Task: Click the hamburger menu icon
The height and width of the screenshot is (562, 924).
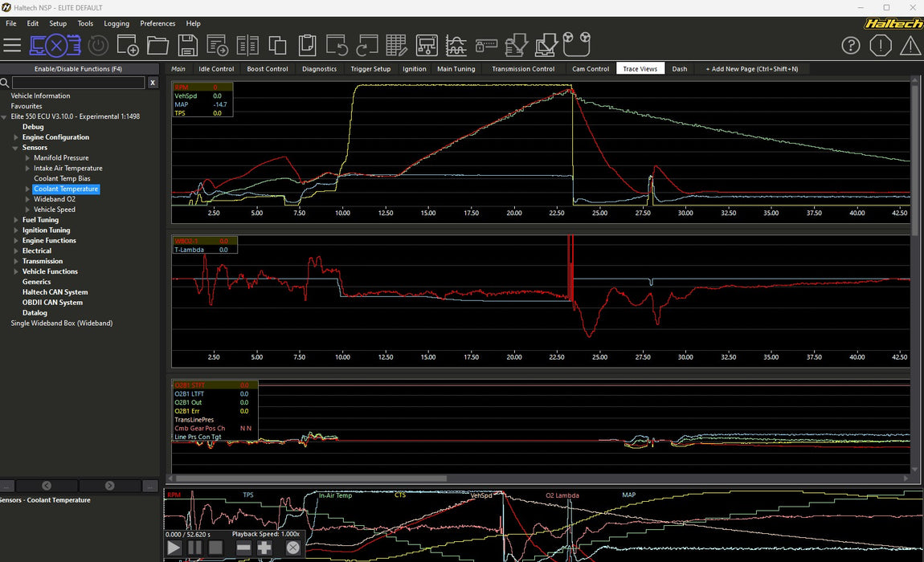Action: click(13, 45)
